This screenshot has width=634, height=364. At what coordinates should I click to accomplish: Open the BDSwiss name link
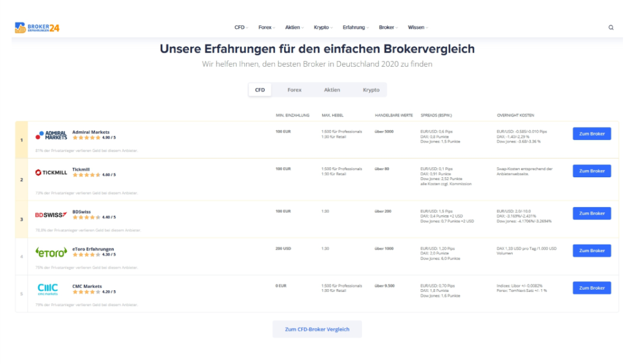(81, 212)
